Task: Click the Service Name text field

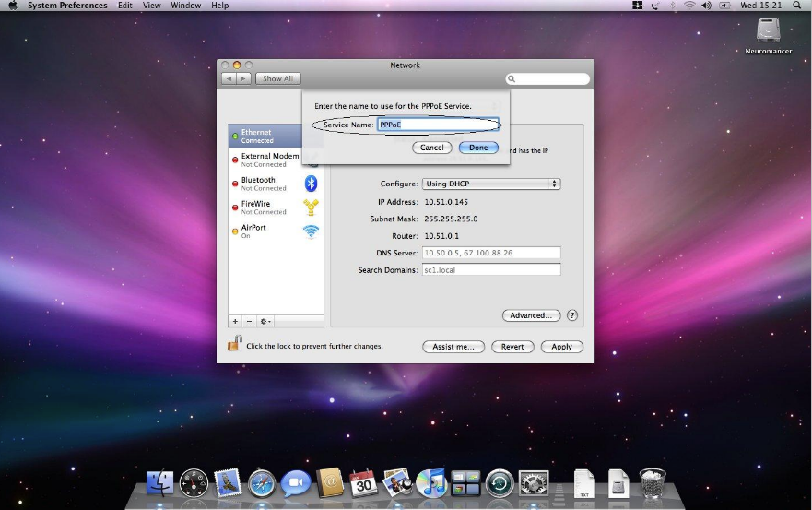Action: (438, 125)
